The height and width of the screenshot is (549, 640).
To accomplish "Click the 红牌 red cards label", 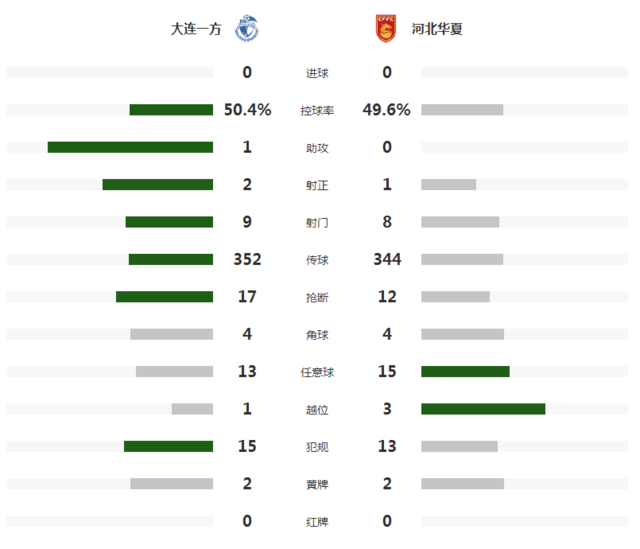I will click(x=317, y=522).
